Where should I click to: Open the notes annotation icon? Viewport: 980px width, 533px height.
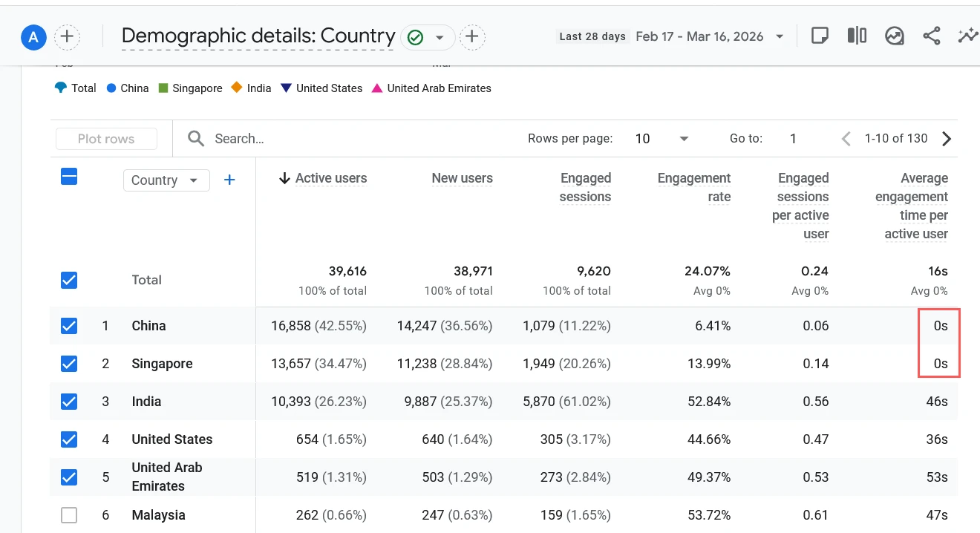coord(819,35)
